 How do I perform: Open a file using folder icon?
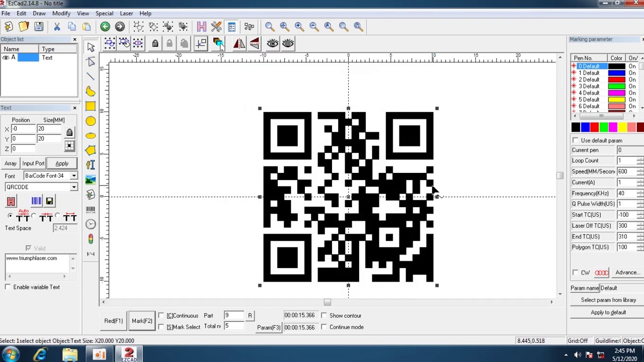pyautogui.click(x=24, y=27)
